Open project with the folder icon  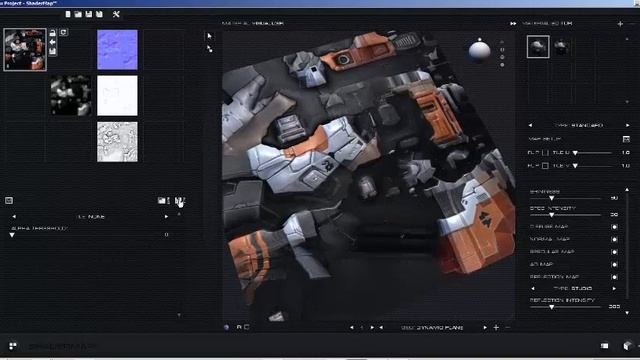pos(78,14)
